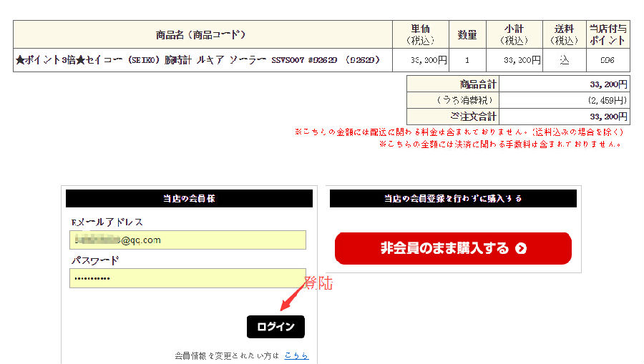The width and height of the screenshot is (644, 364).
Task: Click the 商品名（商品コード） column header
Action: tap(202, 34)
